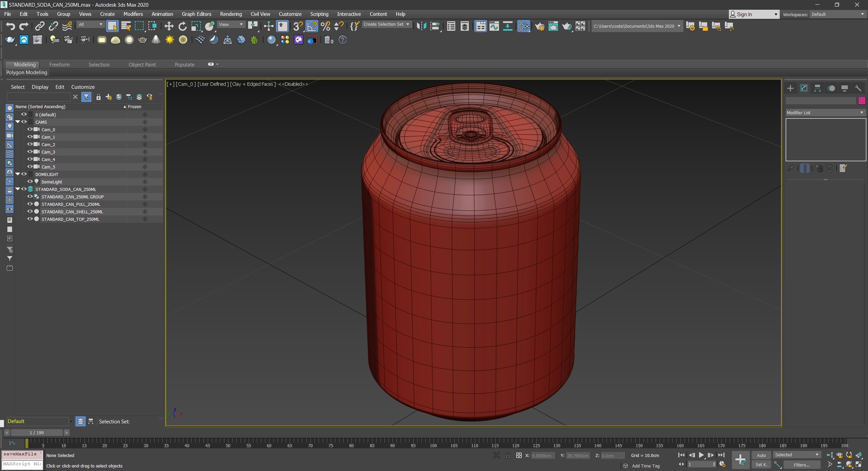Open the Hierarchy tab in command panel
Viewport: 868px width, 471px height.
coord(817,88)
